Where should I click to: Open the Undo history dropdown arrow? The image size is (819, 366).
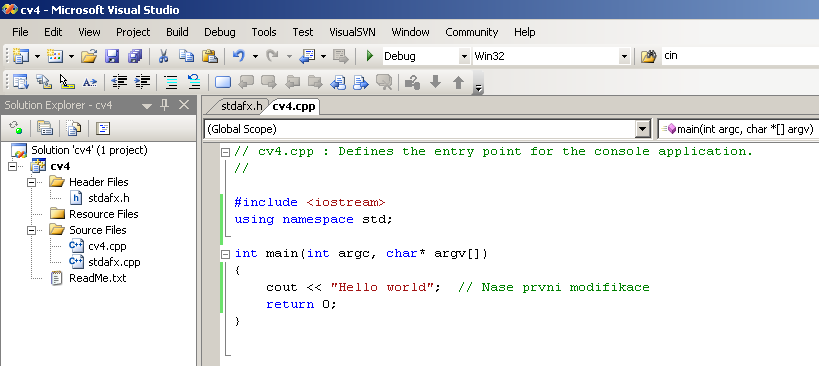point(255,56)
